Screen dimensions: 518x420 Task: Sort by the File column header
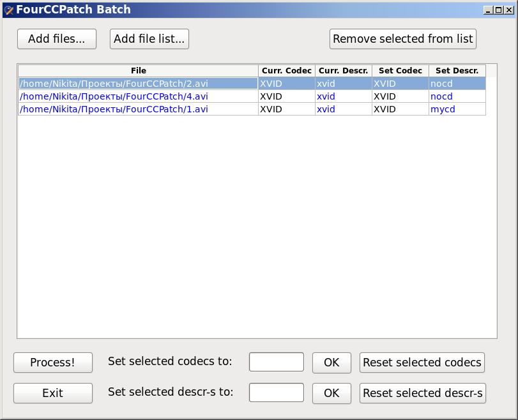[x=138, y=71]
